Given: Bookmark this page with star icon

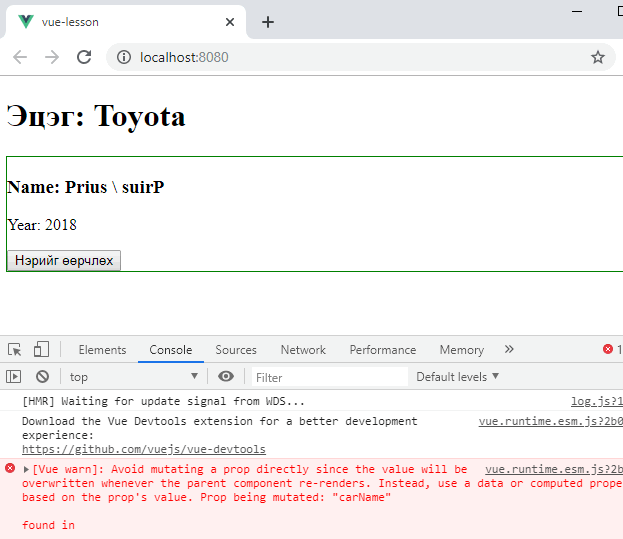Looking at the screenshot, I should (x=598, y=57).
